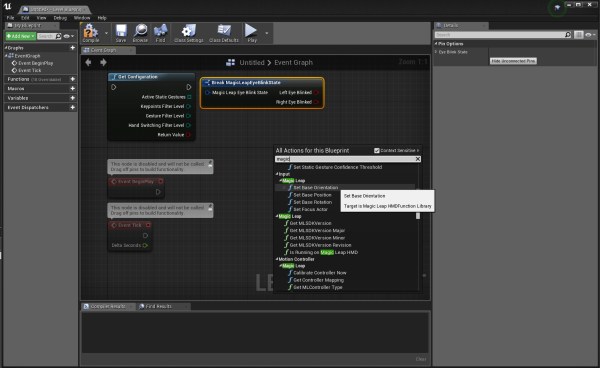The image size is (600, 368).
Task: Click Add New button
Action: click(21, 36)
